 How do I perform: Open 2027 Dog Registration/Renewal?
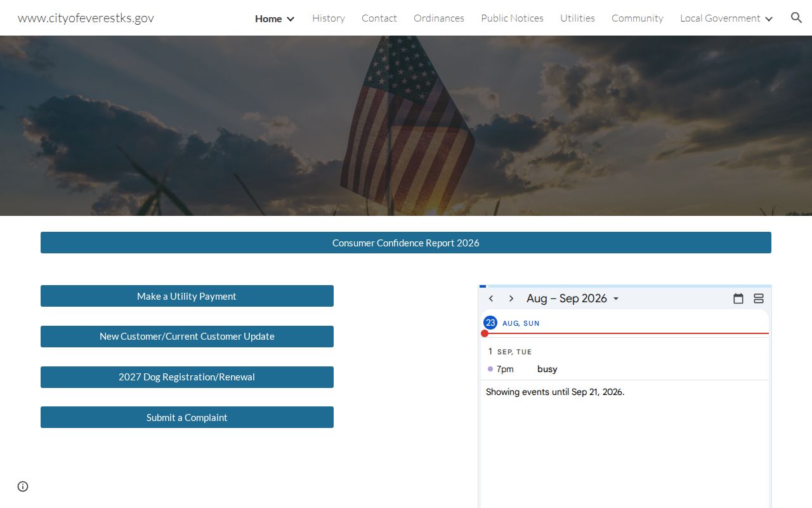pos(187,377)
